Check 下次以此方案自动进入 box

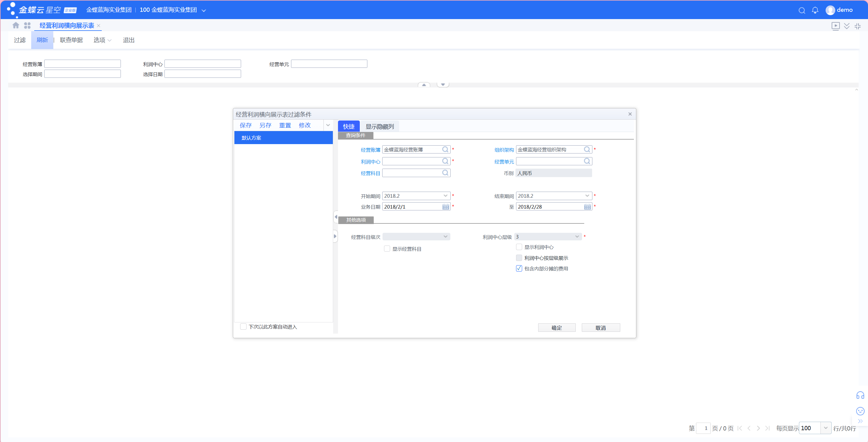point(243,326)
